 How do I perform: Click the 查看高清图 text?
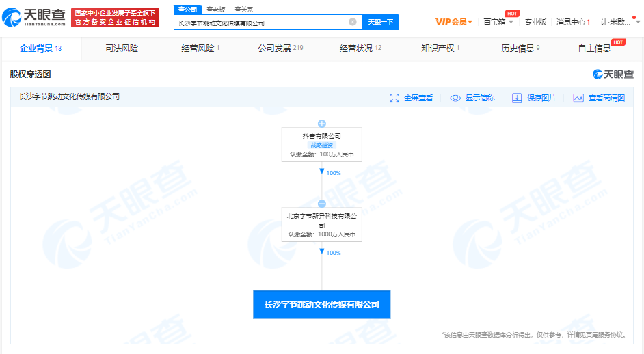click(x=606, y=98)
